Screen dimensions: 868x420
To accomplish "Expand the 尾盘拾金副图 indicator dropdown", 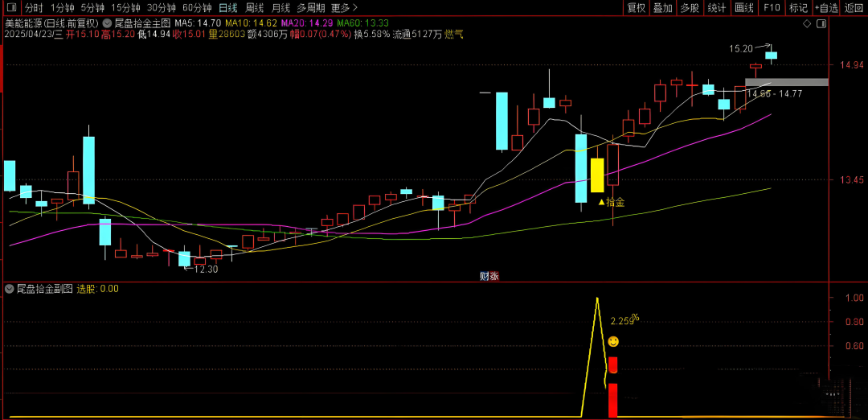I will pyautogui.click(x=10, y=288).
